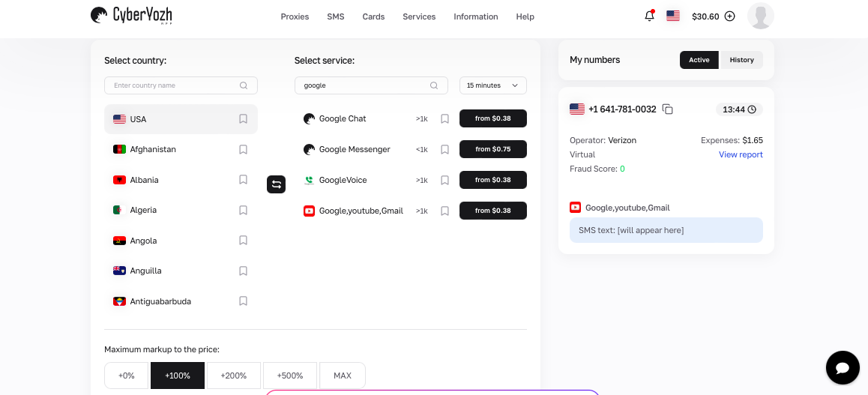
Task: Open the SMS menu
Action: [x=336, y=16]
